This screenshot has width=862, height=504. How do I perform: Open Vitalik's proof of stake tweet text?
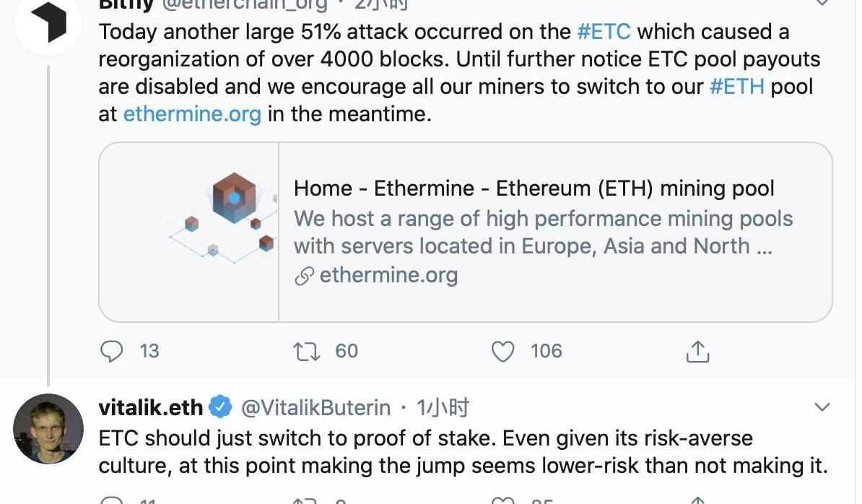[x=463, y=452]
